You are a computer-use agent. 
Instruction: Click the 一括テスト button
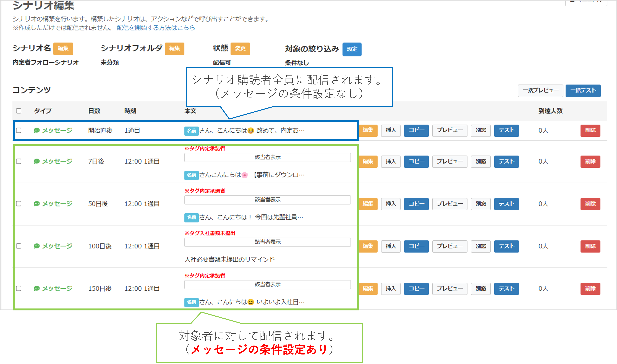(x=583, y=91)
